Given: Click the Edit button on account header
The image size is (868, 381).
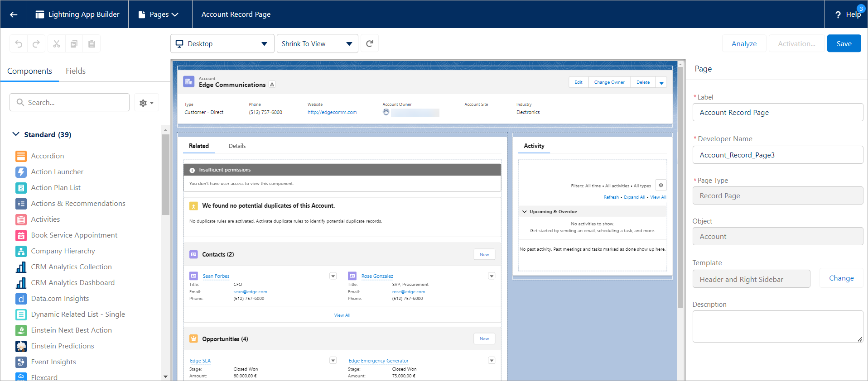Looking at the screenshot, I should click(x=579, y=82).
